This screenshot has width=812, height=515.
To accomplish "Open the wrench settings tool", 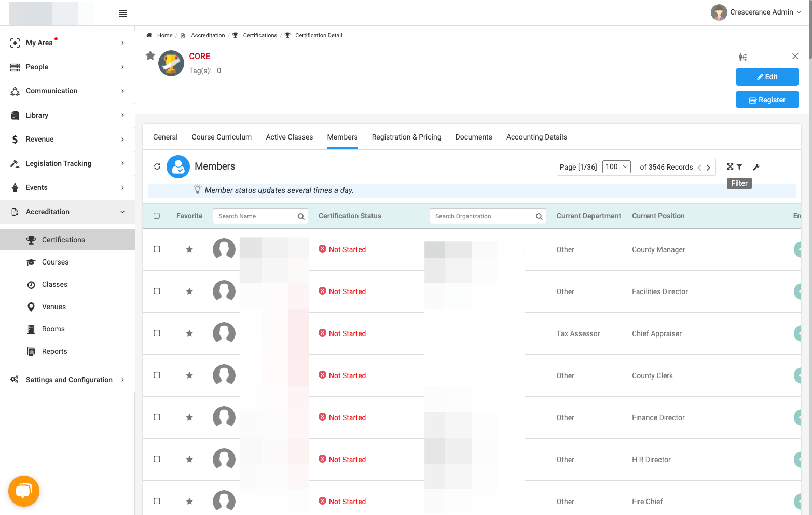I will [x=756, y=167].
